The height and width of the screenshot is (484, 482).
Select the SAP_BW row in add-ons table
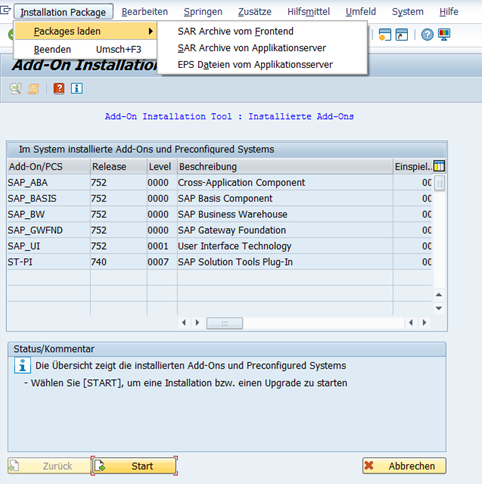click(x=219, y=214)
